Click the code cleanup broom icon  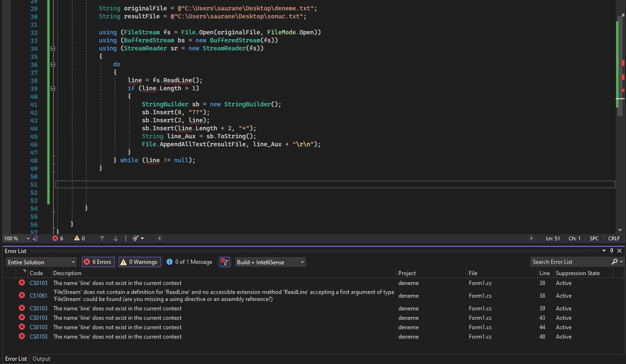pos(136,238)
